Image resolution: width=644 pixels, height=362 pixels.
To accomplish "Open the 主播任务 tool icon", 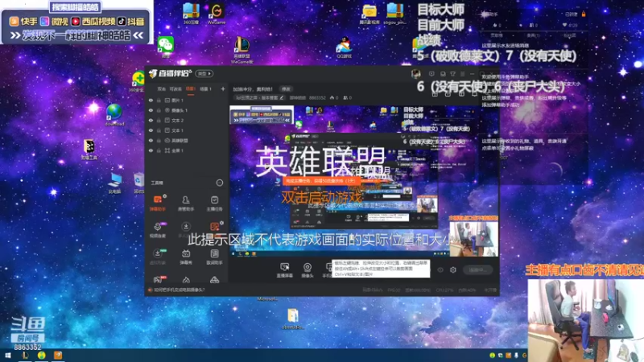I will click(x=214, y=204).
